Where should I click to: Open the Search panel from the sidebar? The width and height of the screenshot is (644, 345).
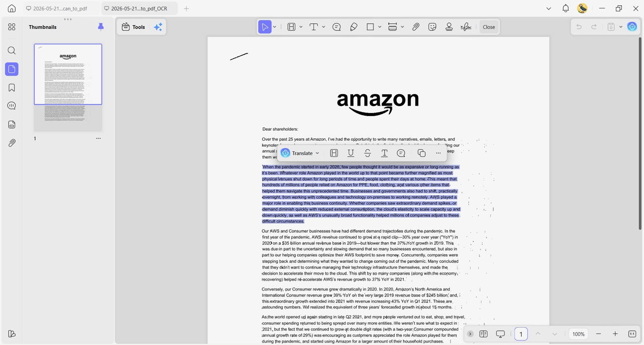[12, 51]
